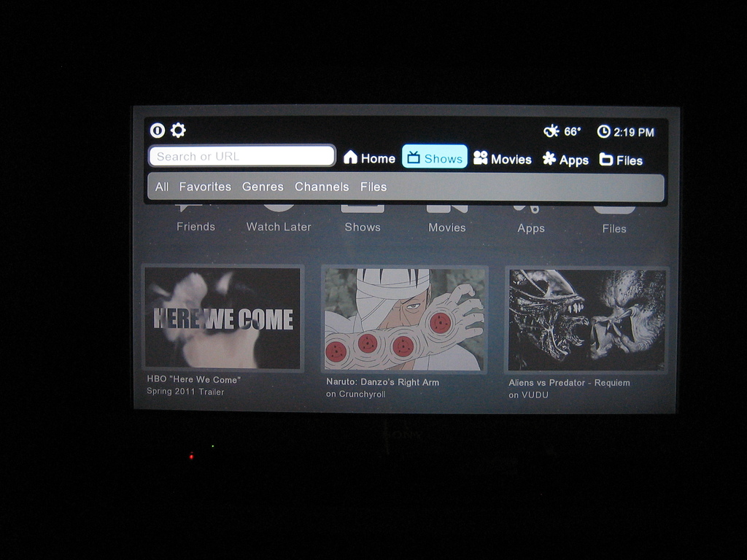Click the Naruto: Danzo's Right Arm title

tap(382, 382)
